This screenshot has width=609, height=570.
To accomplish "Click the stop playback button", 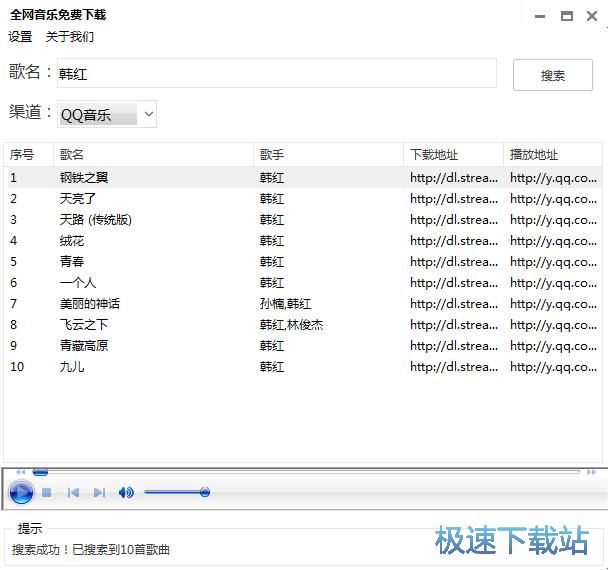I will pos(46,492).
